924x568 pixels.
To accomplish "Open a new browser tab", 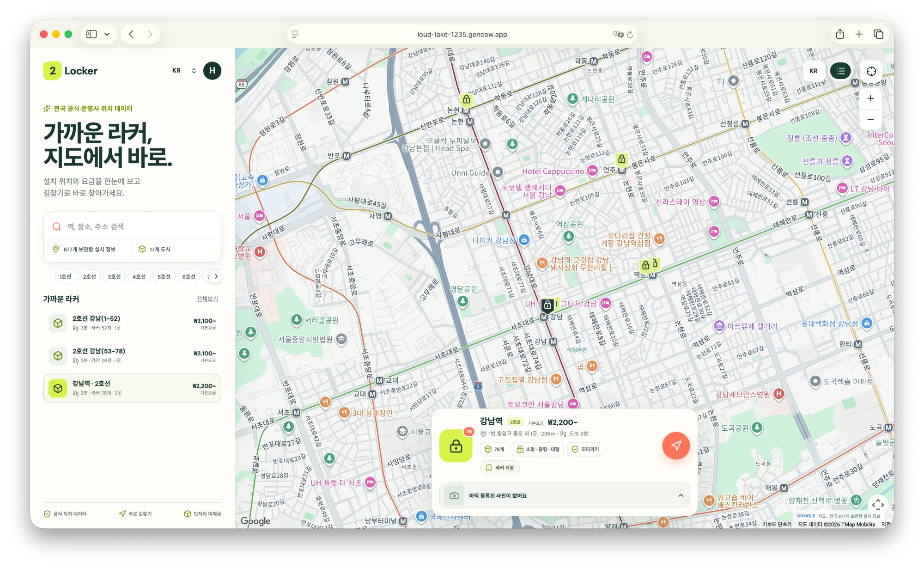I will [x=859, y=34].
